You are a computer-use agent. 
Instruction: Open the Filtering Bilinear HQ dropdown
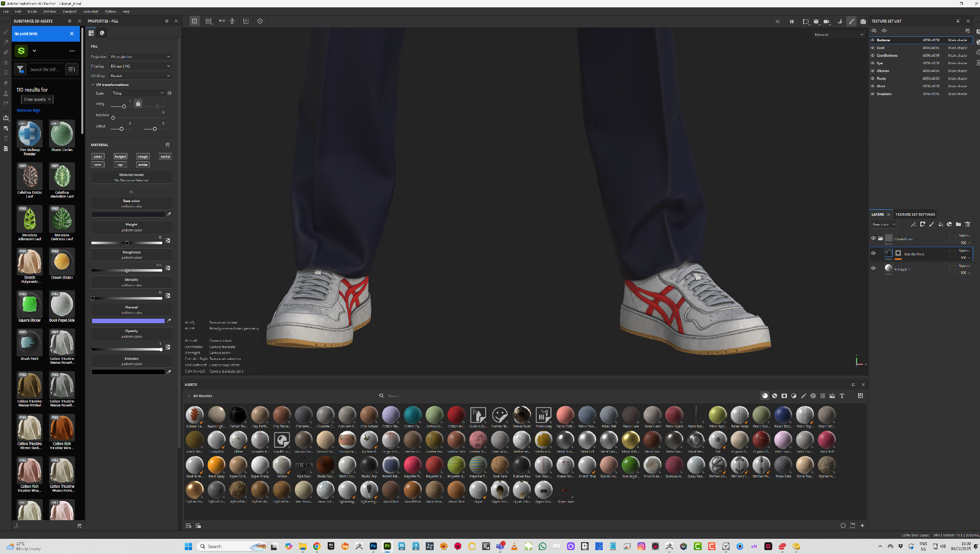pos(140,66)
